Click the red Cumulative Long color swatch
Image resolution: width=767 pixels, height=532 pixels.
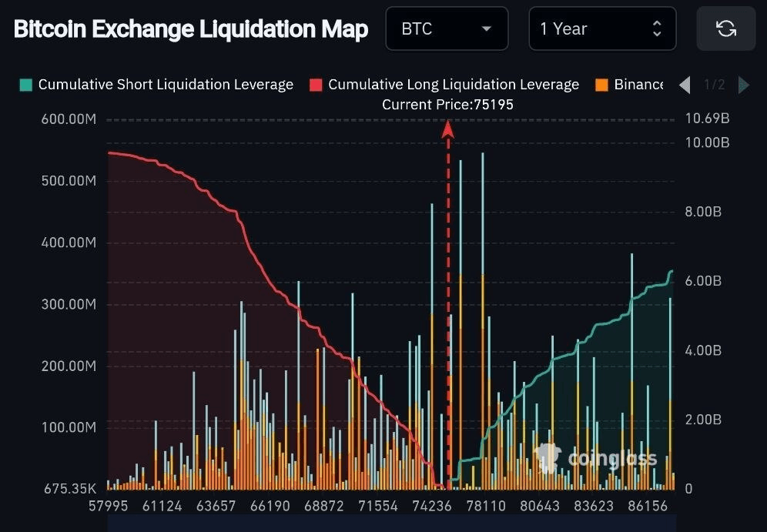(x=316, y=85)
